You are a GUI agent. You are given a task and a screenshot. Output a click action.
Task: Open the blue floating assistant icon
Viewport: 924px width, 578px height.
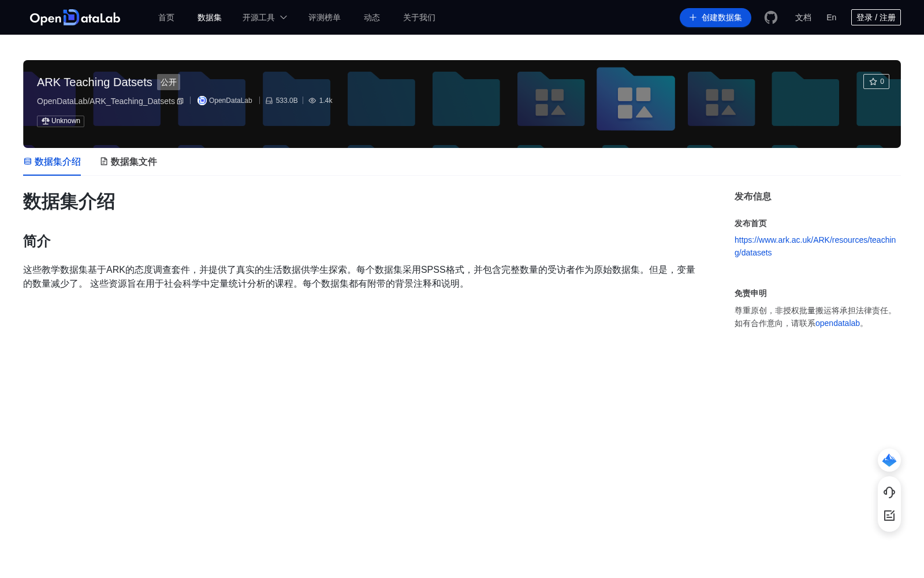[889, 460]
